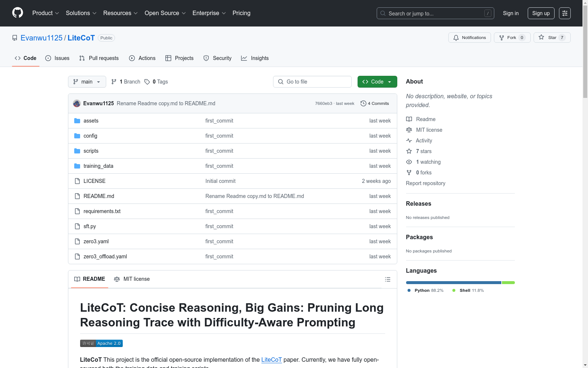Click the Python 88.2% language link
The height and width of the screenshot is (368, 588).
(426, 290)
